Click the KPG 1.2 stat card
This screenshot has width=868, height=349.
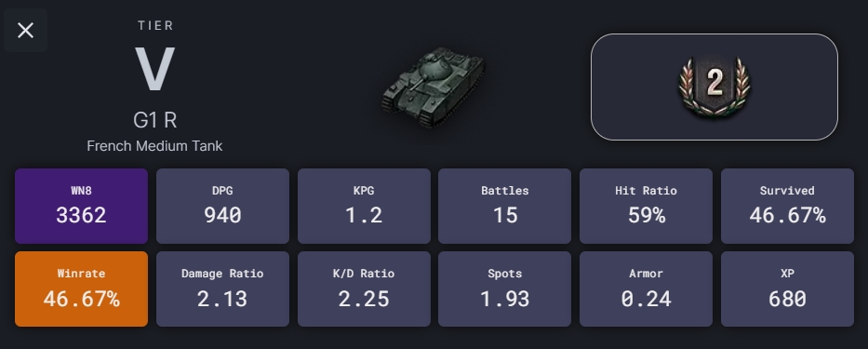click(x=365, y=206)
